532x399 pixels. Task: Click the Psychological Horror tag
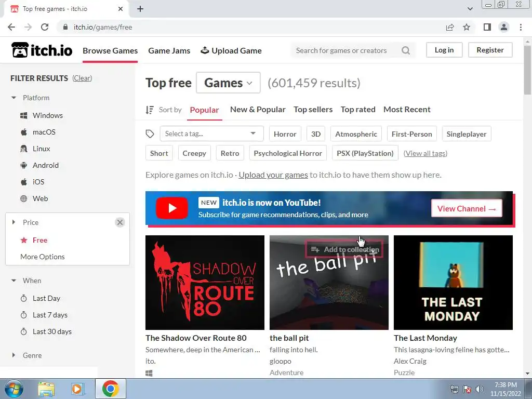coord(288,153)
